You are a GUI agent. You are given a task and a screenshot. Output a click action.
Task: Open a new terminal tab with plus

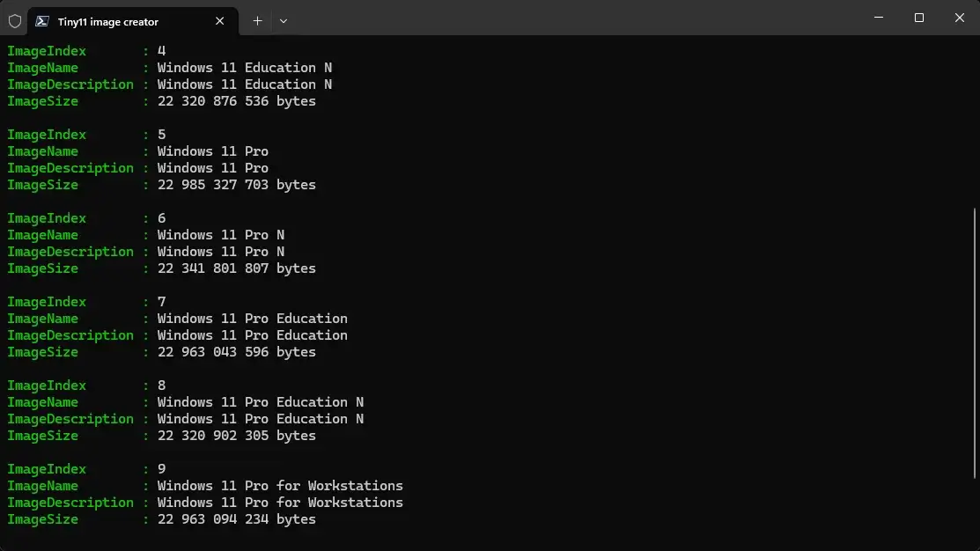257,21
